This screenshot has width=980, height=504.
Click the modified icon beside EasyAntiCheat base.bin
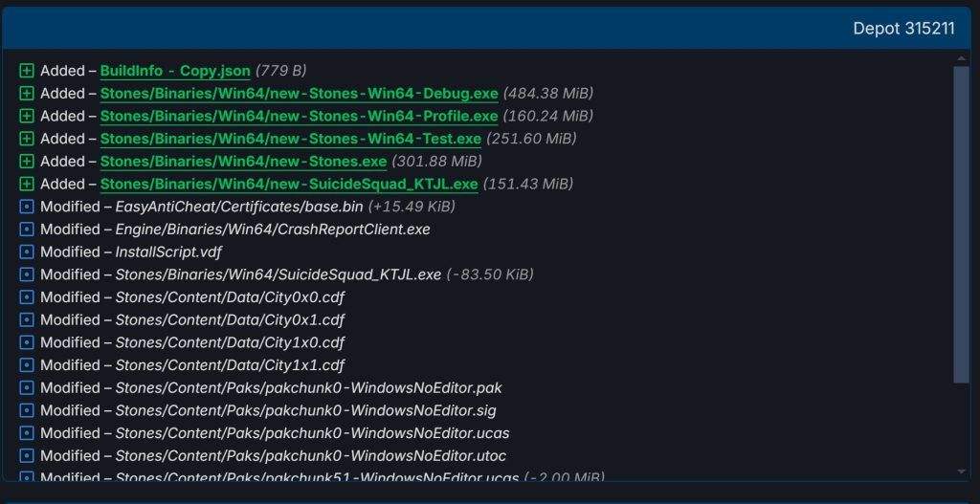[x=27, y=207]
